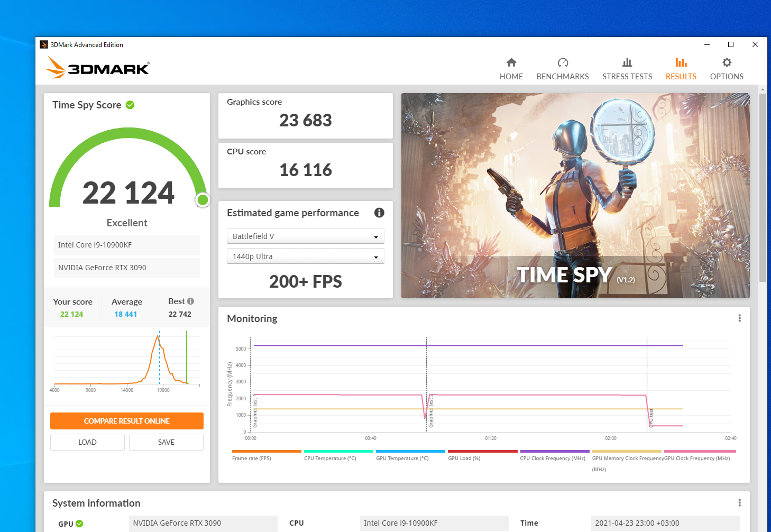Click the Graphics score value 23 683

coord(306,121)
